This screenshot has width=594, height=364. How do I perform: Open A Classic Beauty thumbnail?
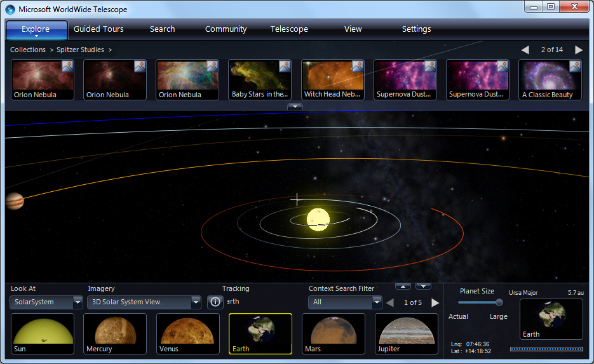click(x=550, y=79)
